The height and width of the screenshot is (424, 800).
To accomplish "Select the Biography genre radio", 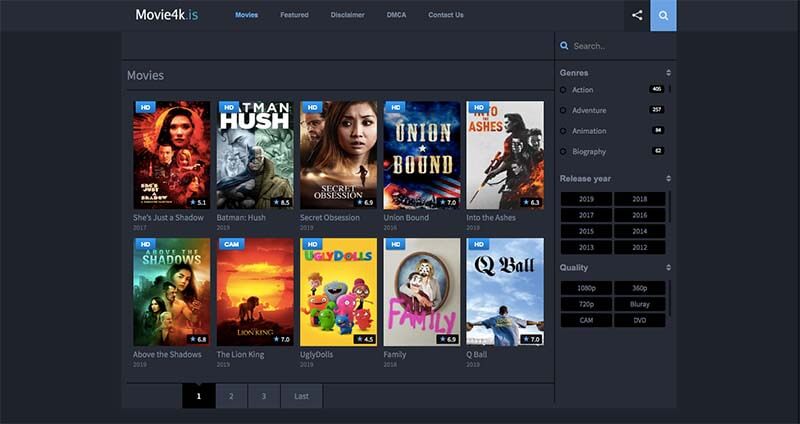I will click(563, 152).
